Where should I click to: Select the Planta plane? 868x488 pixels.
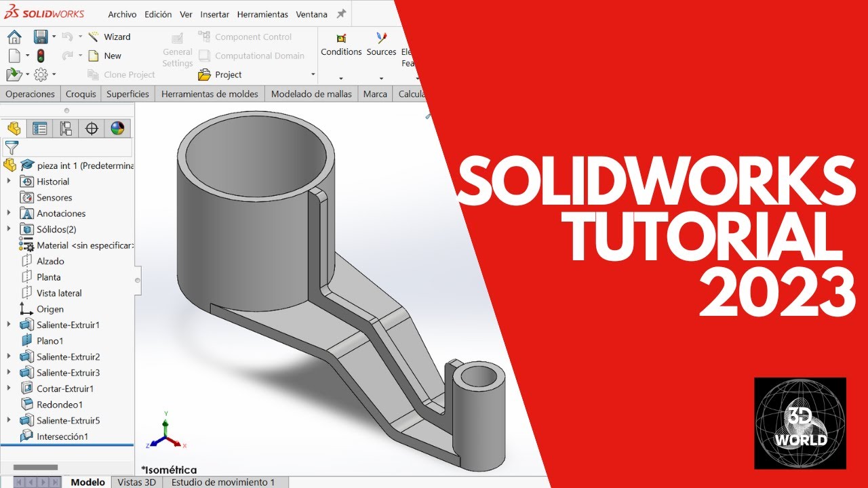click(40, 277)
